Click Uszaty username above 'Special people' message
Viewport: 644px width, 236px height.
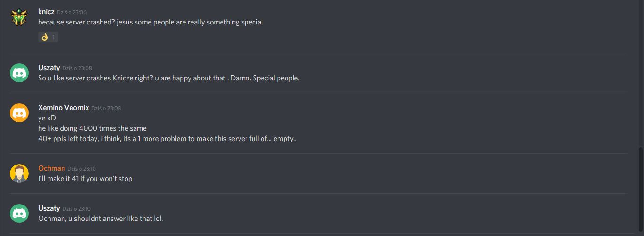coord(49,68)
